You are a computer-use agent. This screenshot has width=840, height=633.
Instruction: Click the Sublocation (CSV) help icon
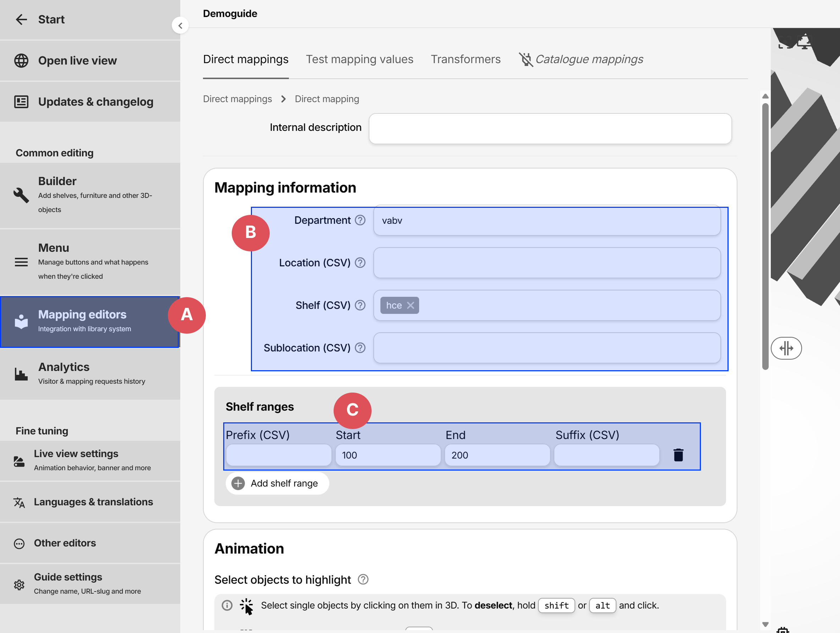pos(360,348)
